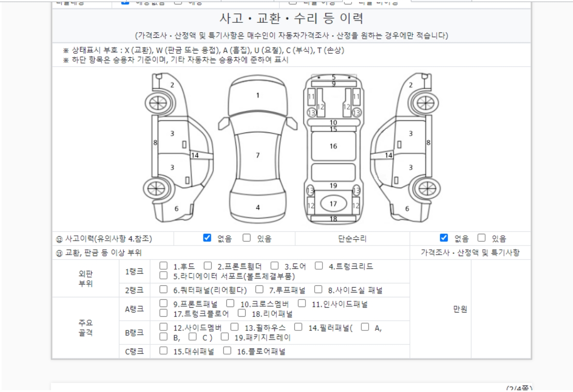The image size is (573, 392).
Task: Check 있음 for 사고이력
Action: [x=247, y=238]
